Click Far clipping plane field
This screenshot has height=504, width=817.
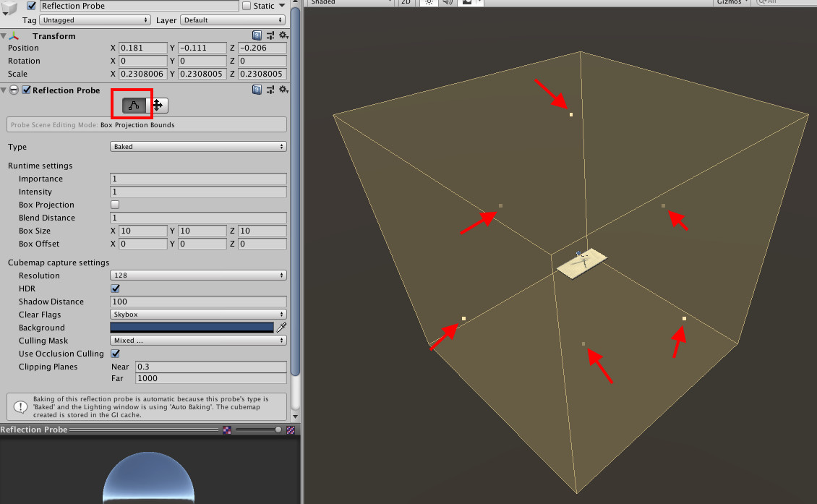[x=211, y=378]
